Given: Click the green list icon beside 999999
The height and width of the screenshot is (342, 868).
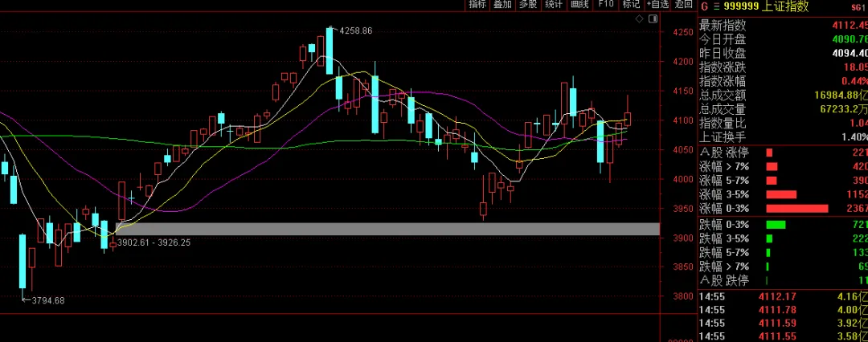Looking at the screenshot, I should (716, 6).
